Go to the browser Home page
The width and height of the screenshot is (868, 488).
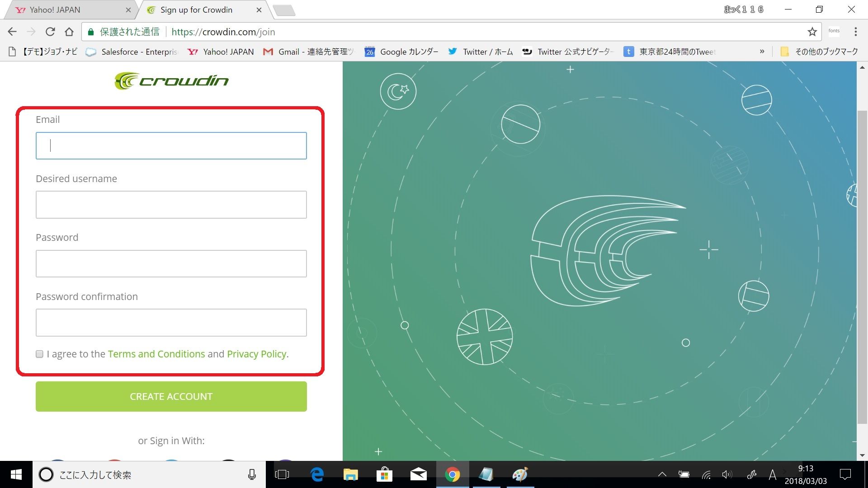69,32
